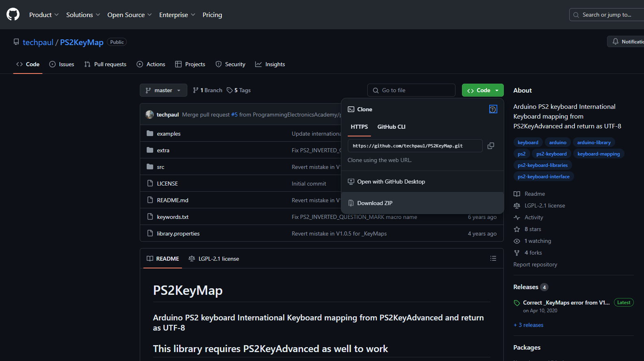Switch to the Security tab
644x361 pixels.
coord(230,64)
